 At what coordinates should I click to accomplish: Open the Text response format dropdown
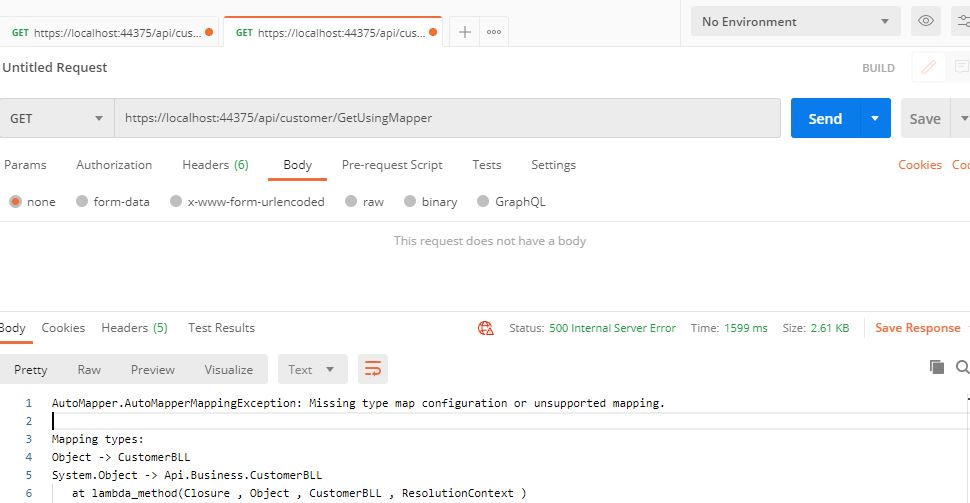(x=312, y=369)
